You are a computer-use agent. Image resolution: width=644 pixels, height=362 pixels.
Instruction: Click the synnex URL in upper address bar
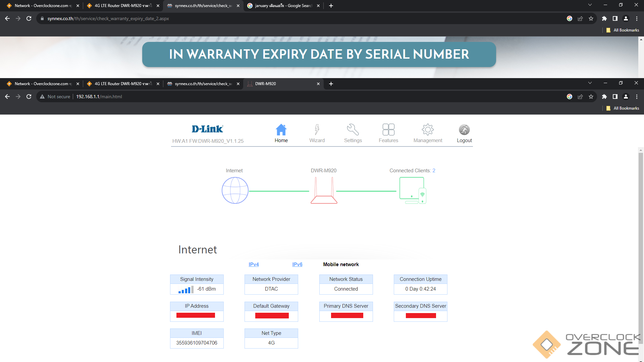click(108, 18)
